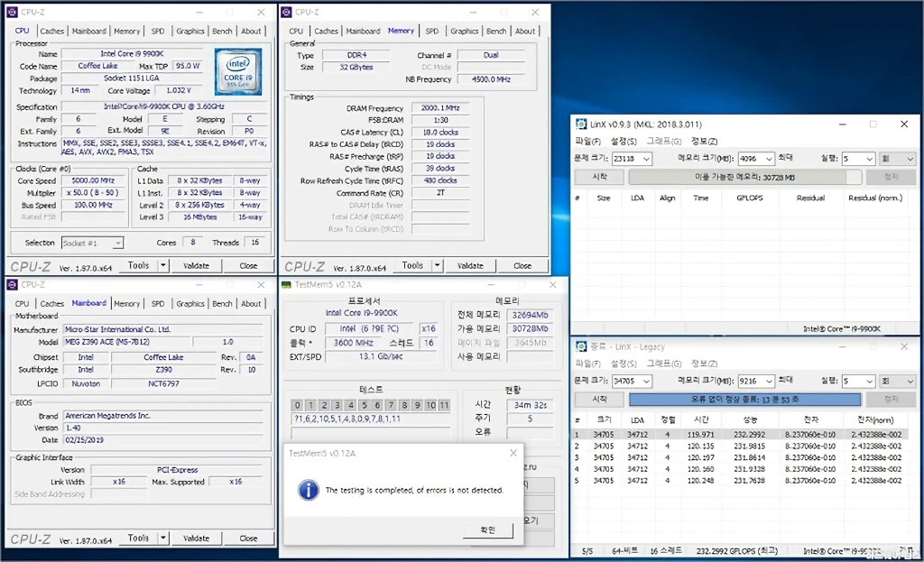Click the Tools button in CPU-Z Memory window

[412, 266]
